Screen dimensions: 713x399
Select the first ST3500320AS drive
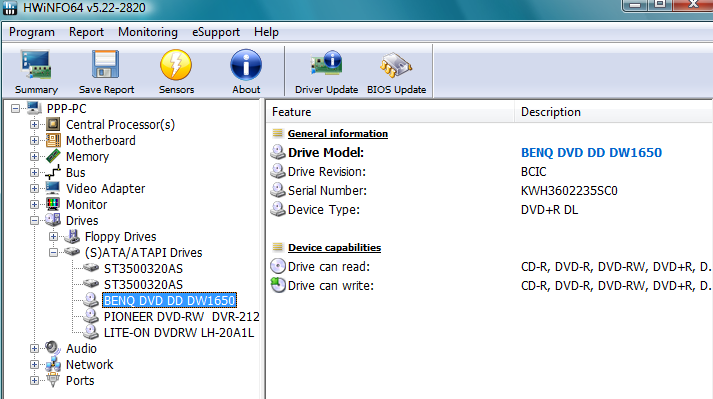click(143, 268)
